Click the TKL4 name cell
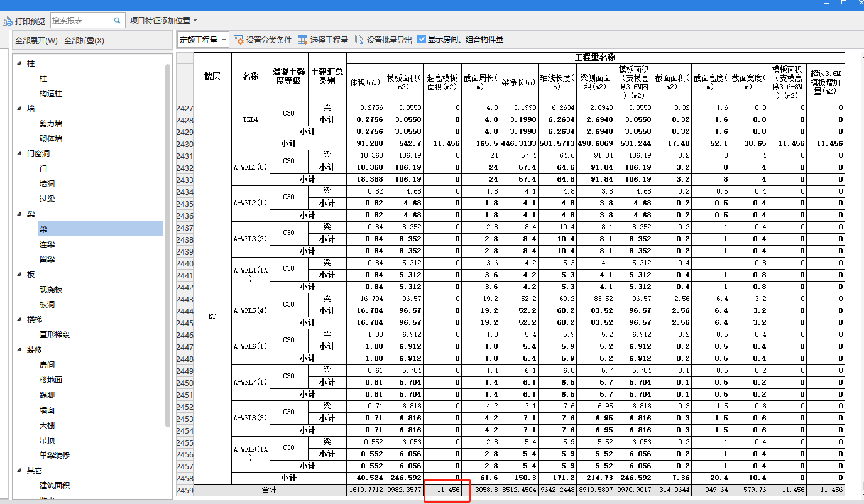Viewport: 864px width, 504px height. coord(251,119)
